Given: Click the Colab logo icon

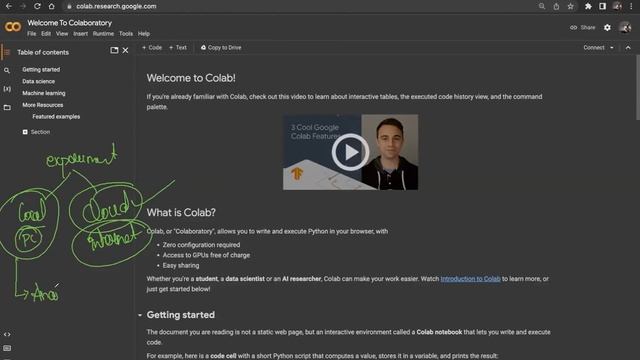Looking at the screenshot, I should (13, 27).
